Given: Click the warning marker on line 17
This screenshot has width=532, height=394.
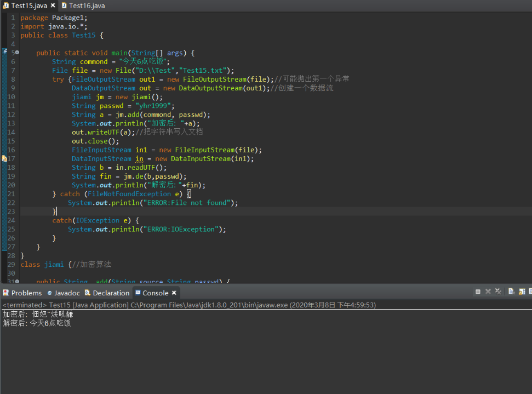Looking at the screenshot, I should coord(4,158).
